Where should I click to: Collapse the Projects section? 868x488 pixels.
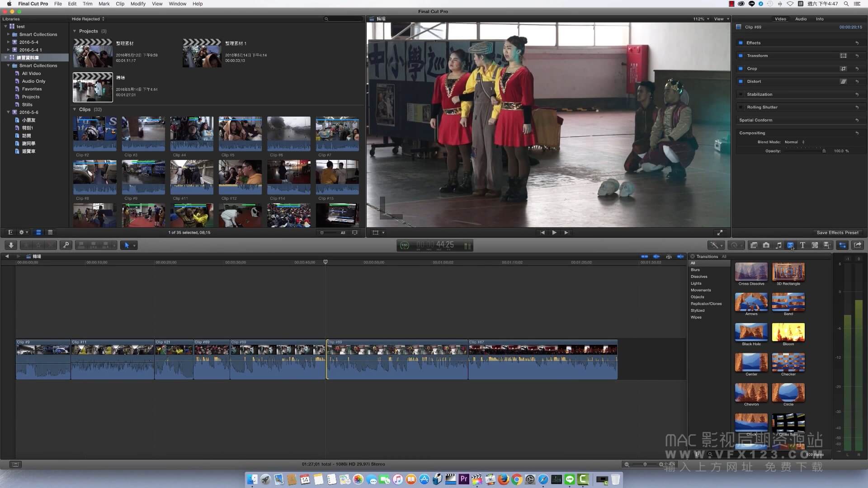[x=75, y=31]
